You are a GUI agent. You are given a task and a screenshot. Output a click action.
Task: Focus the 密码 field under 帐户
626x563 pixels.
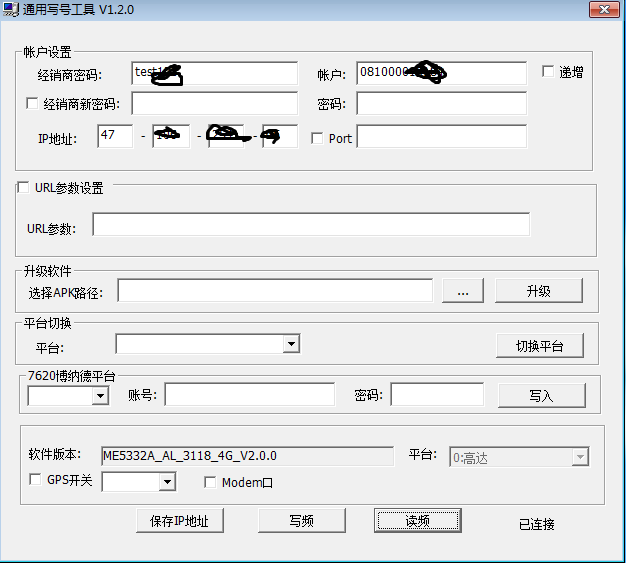pyautogui.click(x=441, y=104)
